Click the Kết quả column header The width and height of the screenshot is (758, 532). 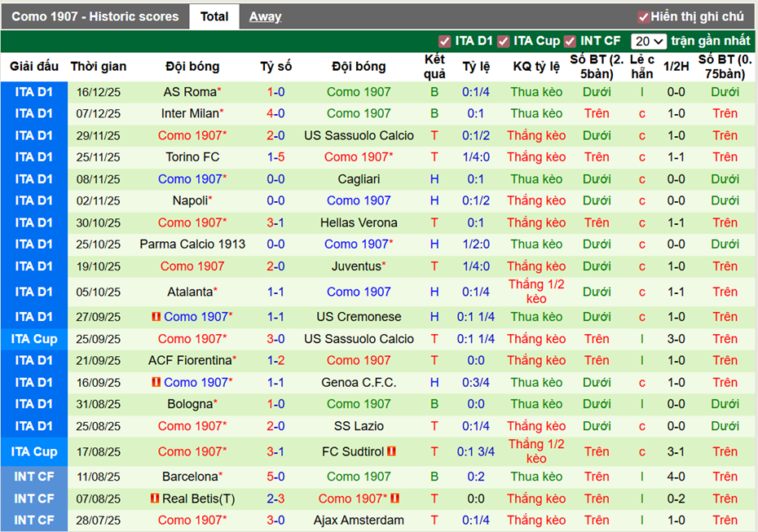pos(434,66)
